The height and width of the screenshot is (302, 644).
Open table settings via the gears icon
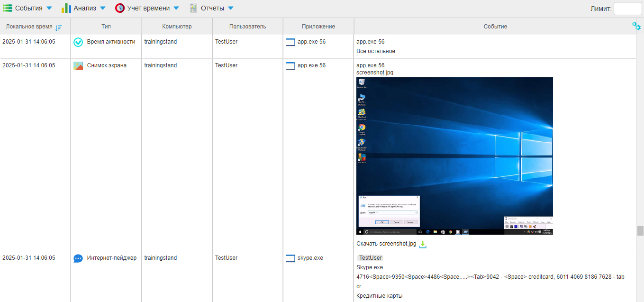[x=635, y=26]
